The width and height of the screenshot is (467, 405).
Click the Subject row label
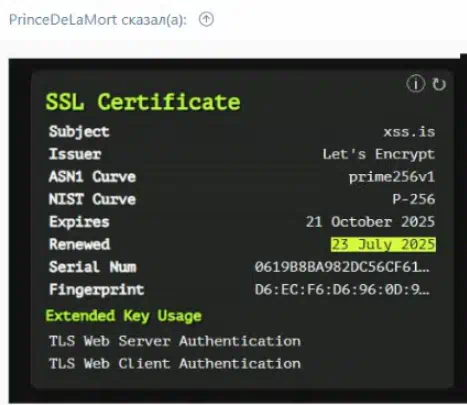(x=79, y=132)
